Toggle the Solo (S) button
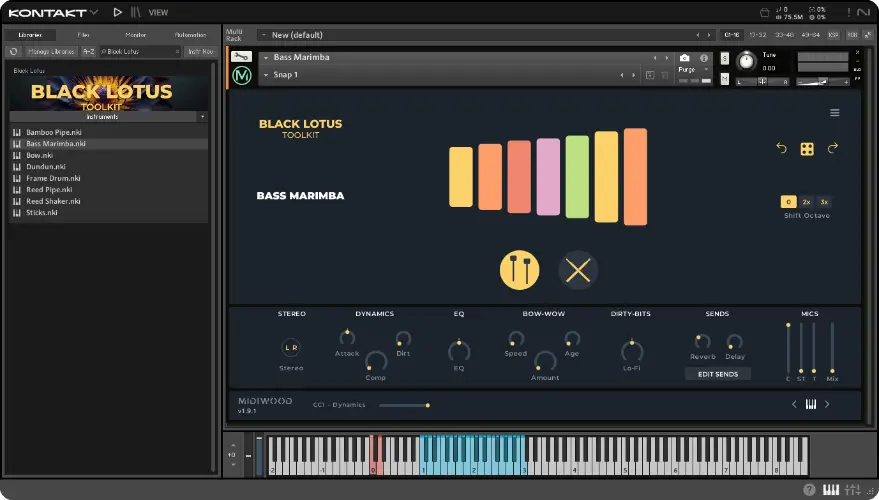This screenshot has height=500, width=879. (725, 58)
